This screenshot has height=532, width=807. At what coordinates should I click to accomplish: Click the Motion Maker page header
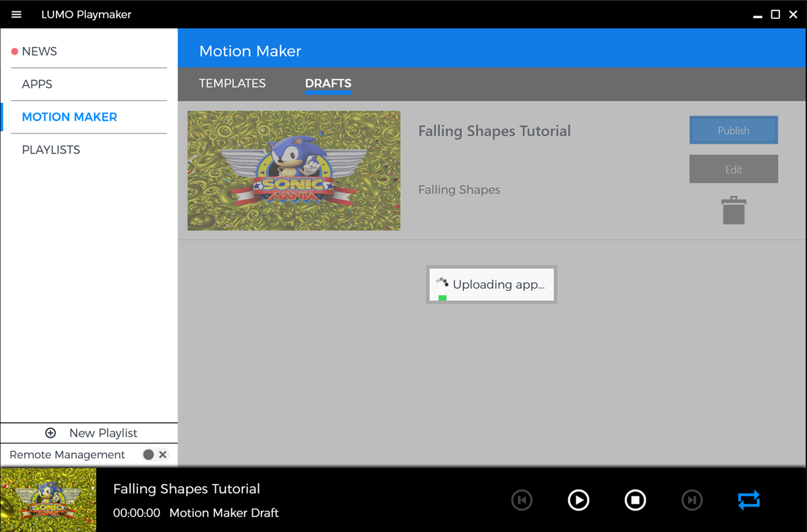[x=250, y=51]
